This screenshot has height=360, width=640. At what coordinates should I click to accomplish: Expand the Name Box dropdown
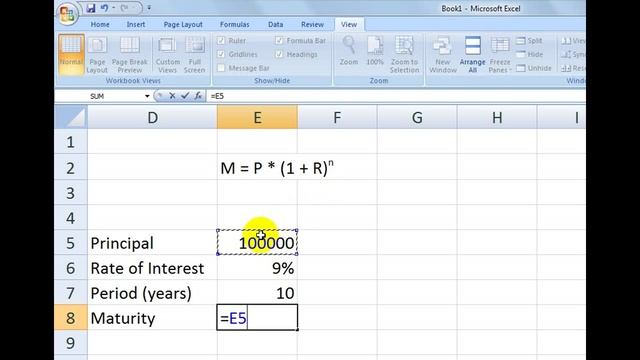coord(147,96)
